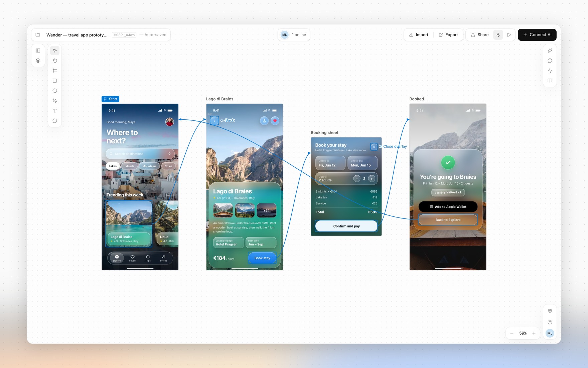Toggle the prototype mode cursor icon
The height and width of the screenshot is (368, 588).
[x=498, y=35]
